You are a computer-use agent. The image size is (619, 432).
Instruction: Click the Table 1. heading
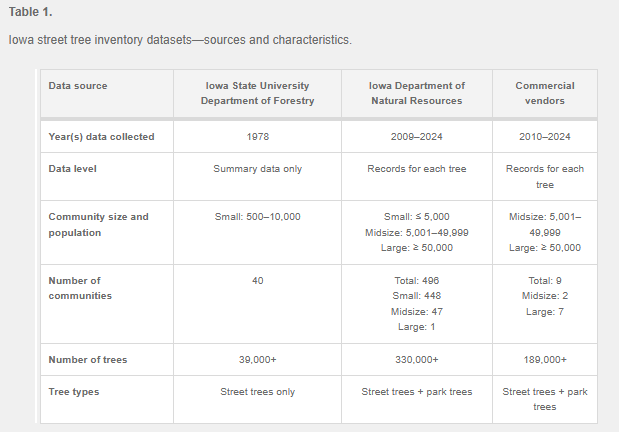tap(32, 13)
